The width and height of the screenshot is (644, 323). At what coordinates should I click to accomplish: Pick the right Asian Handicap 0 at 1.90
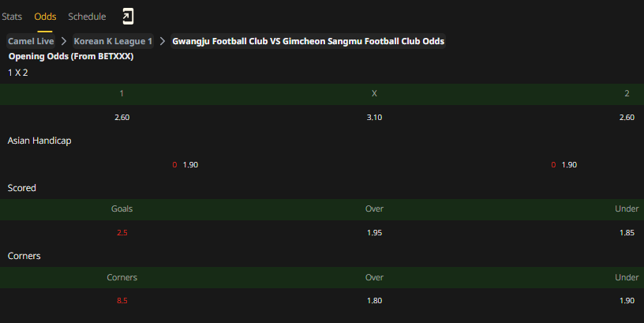[564, 165]
